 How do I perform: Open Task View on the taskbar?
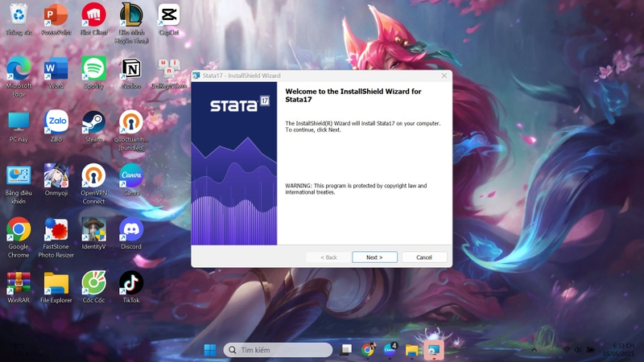pos(346,350)
